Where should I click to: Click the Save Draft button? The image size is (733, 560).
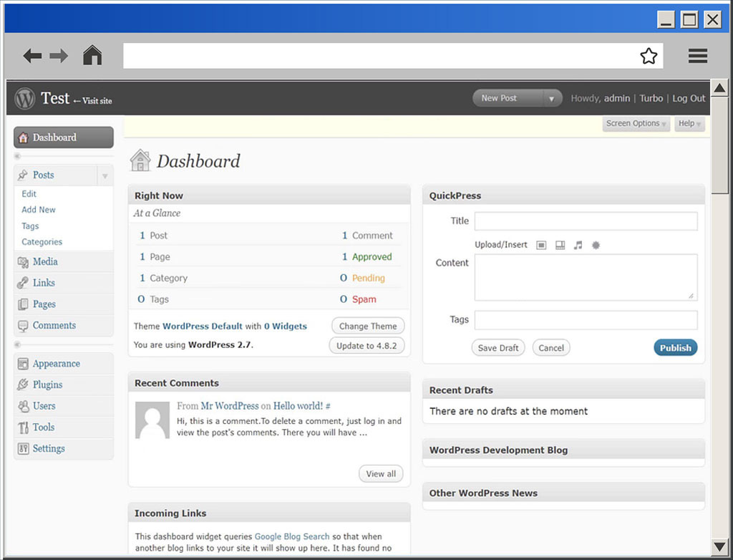tap(498, 348)
